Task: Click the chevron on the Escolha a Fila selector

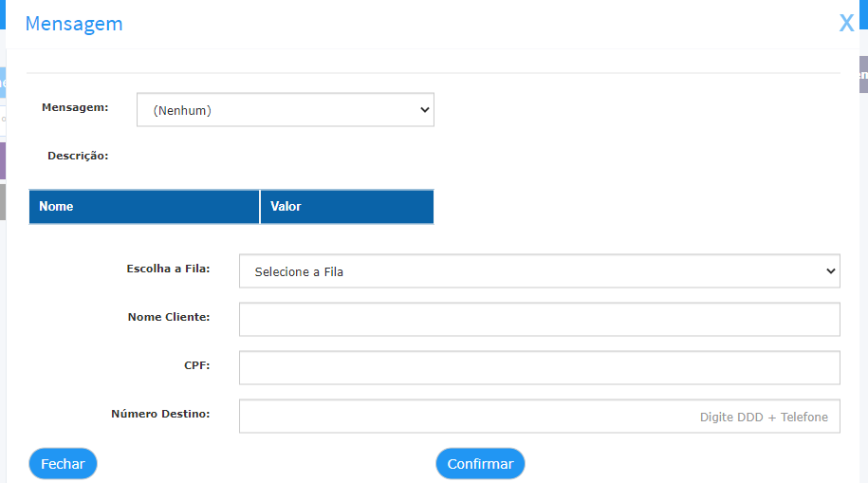Action: pyautogui.click(x=830, y=271)
